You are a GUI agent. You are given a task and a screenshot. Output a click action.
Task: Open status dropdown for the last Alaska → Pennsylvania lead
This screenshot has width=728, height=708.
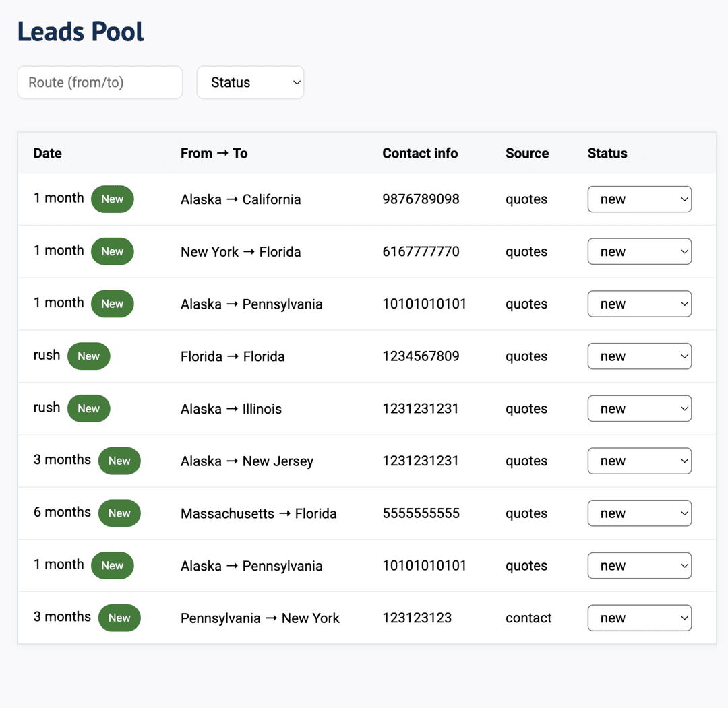(639, 565)
